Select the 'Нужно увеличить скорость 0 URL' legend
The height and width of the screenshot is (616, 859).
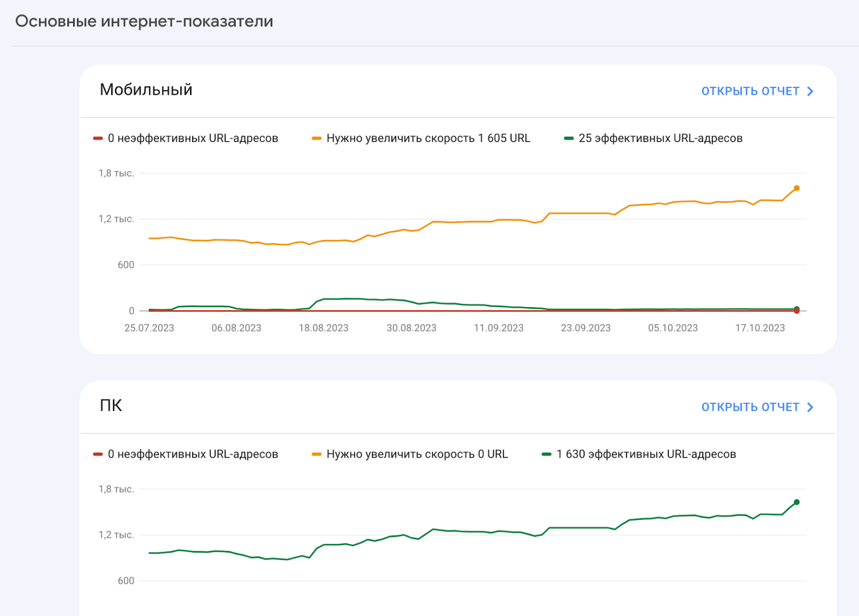[x=417, y=454]
